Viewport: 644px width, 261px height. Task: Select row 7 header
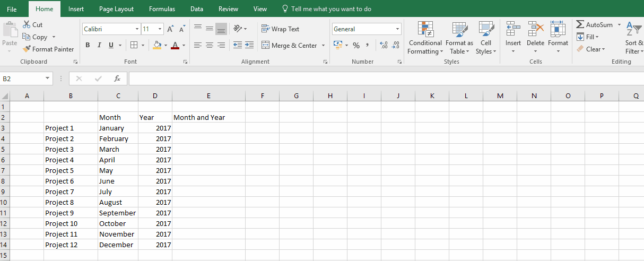coord(5,170)
